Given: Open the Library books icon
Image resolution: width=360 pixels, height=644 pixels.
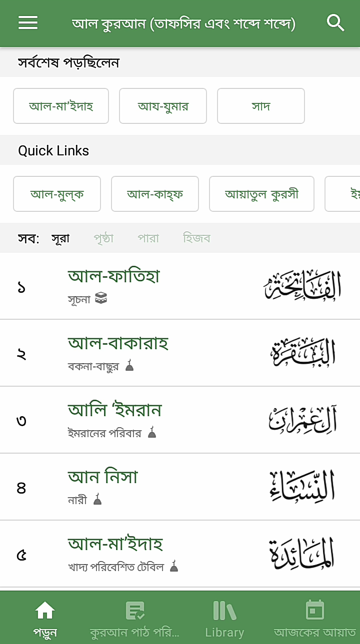Looking at the screenshot, I should coord(224,610).
